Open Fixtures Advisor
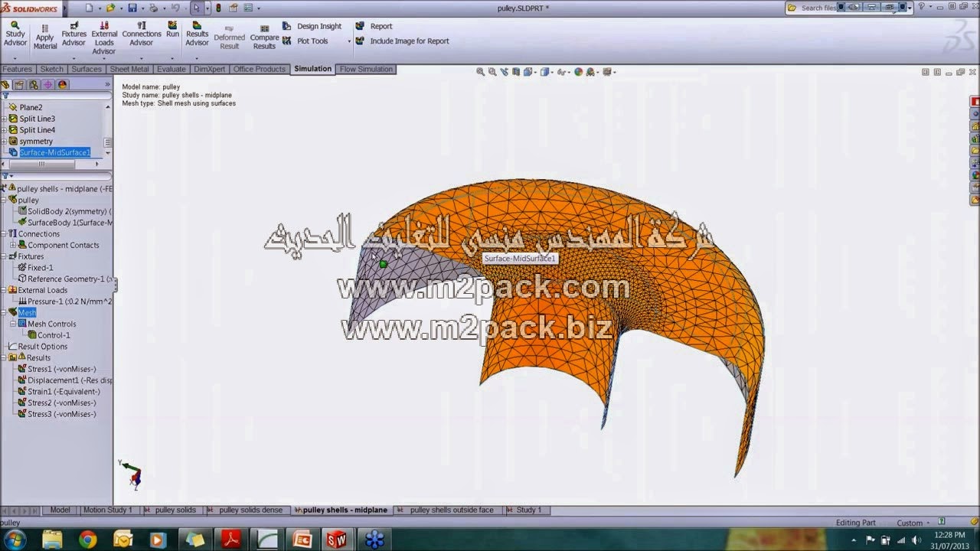 pos(74,34)
